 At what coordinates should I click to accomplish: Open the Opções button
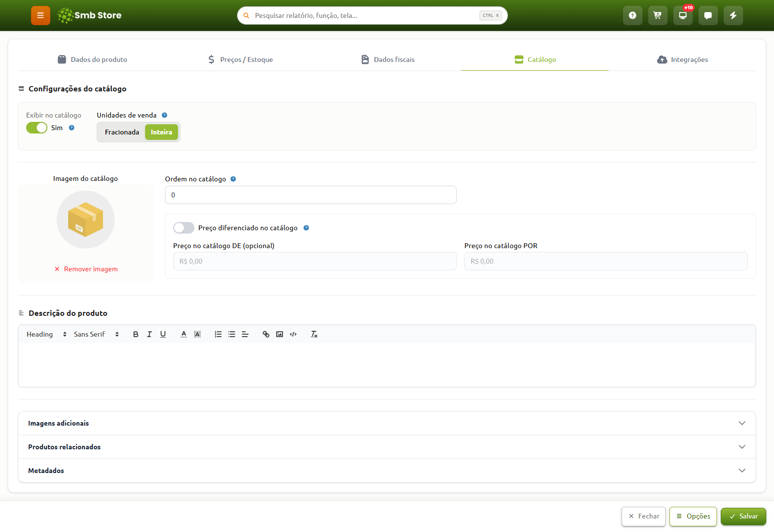pyautogui.click(x=693, y=517)
